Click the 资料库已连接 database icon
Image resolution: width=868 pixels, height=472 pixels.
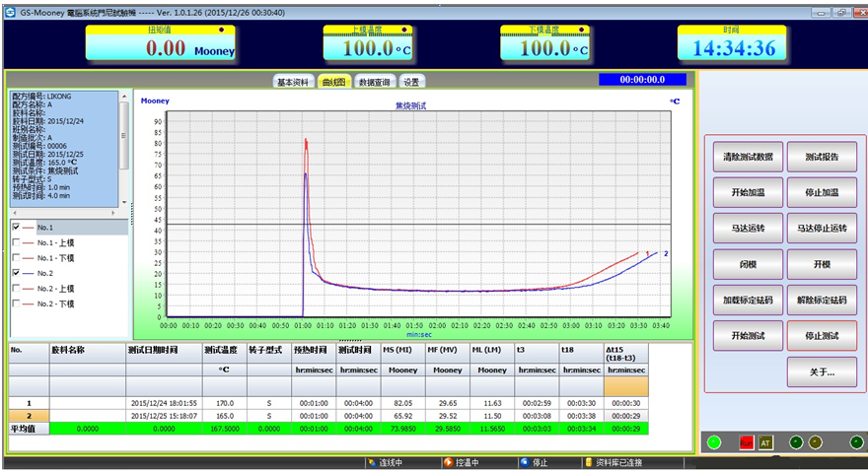coord(589,461)
